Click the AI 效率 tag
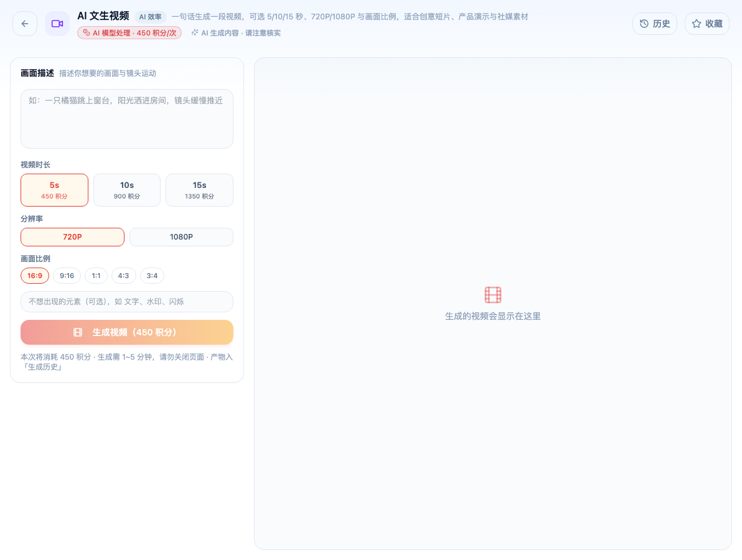 pyautogui.click(x=150, y=17)
